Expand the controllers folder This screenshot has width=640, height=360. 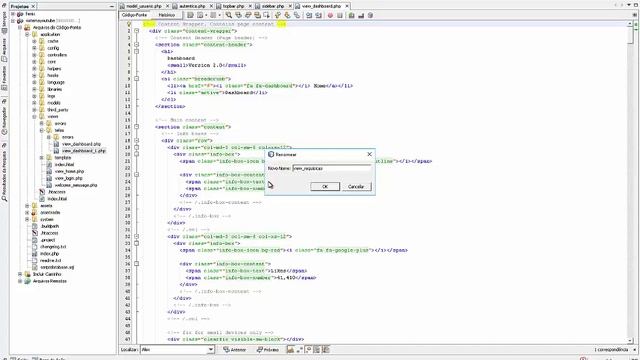tap(34, 55)
